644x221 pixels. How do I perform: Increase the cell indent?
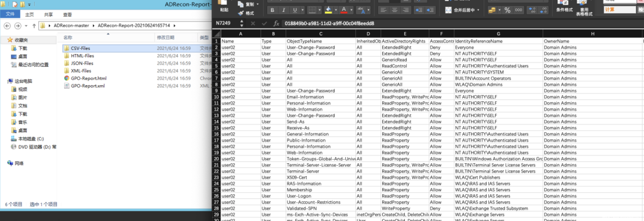(431, 10)
